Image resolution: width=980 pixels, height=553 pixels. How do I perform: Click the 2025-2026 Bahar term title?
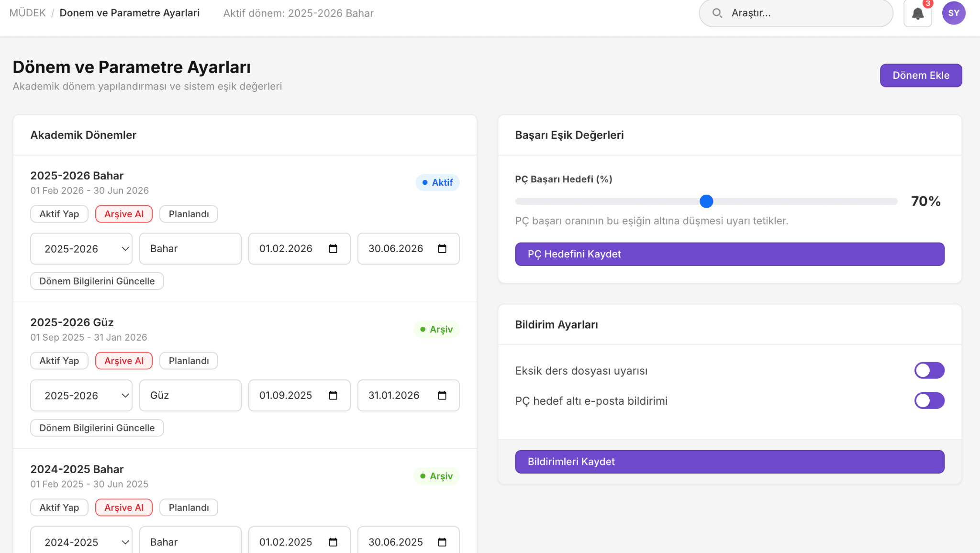(77, 176)
